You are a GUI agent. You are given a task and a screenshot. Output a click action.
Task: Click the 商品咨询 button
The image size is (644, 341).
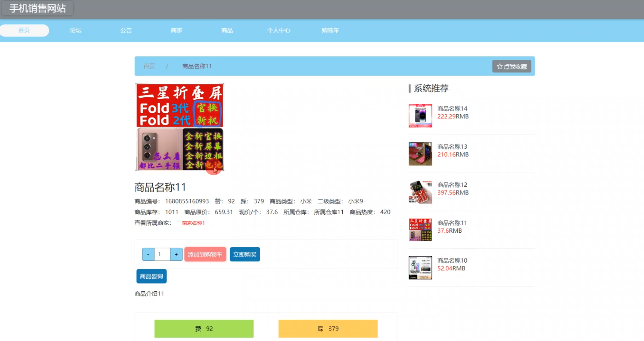tap(152, 276)
